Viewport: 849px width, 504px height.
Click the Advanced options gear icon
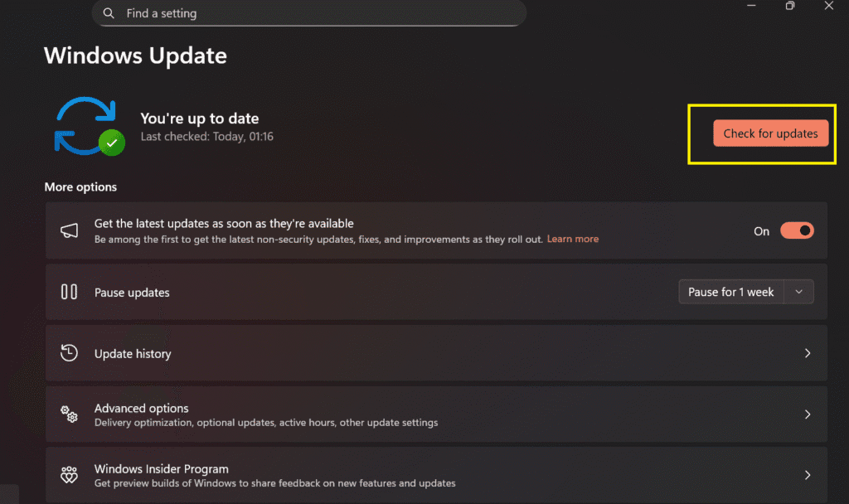70,414
